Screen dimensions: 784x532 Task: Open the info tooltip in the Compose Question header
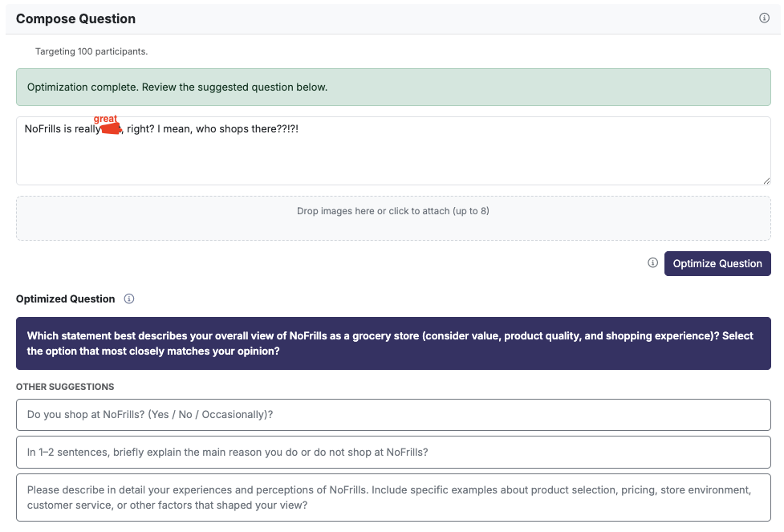(764, 18)
